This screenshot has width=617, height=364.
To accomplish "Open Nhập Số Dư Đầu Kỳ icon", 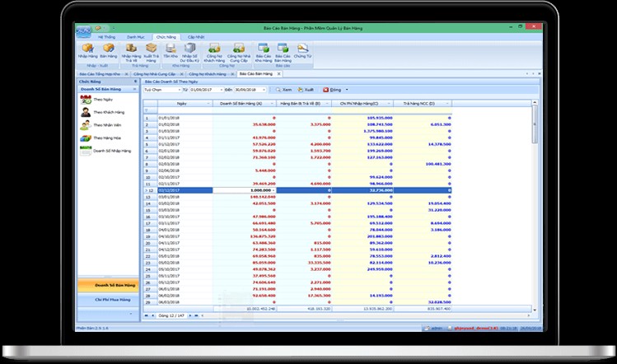I will point(189,48).
